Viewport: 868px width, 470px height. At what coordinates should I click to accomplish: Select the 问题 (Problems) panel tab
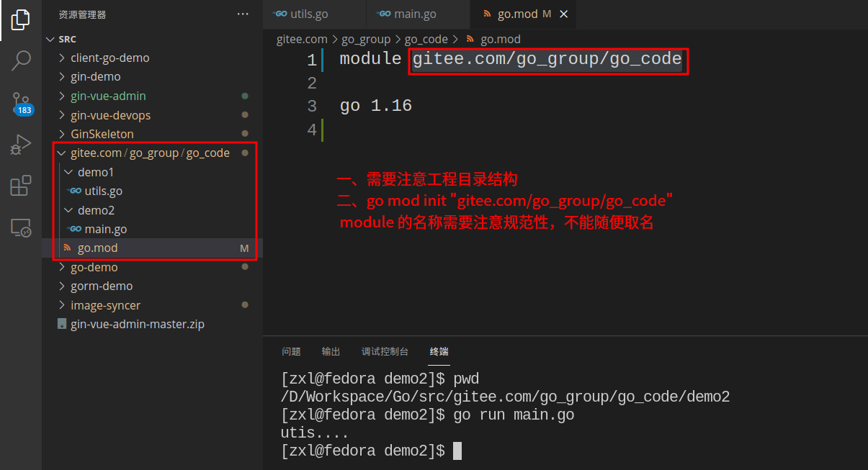click(291, 351)
